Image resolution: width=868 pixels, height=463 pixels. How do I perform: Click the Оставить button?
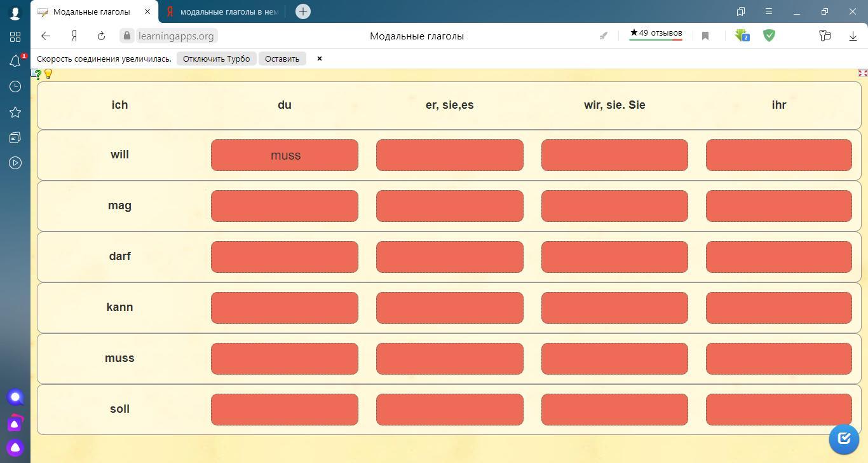pos(282,59)
